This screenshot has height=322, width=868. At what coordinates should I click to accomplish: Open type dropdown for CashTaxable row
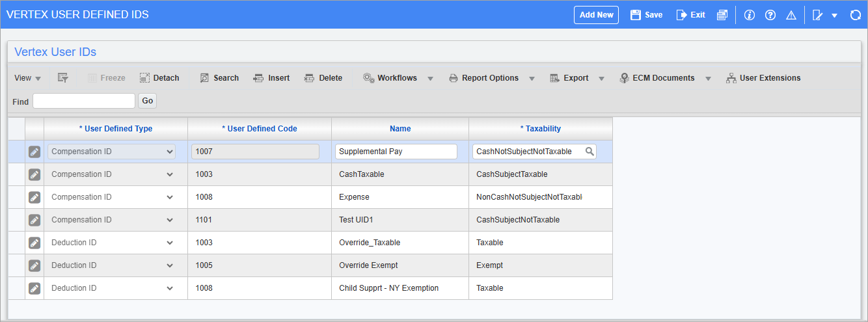click(x=112, y=174)
